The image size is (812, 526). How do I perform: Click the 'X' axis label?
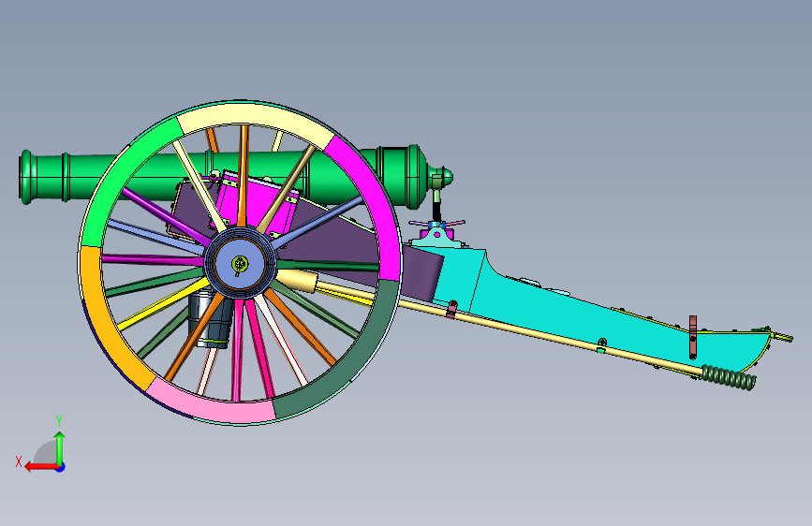tap(19, 461)
